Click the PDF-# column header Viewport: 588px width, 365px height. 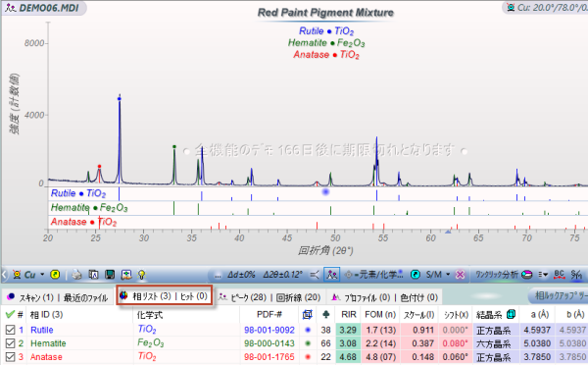pyautogui.click(x=269, y=314)
